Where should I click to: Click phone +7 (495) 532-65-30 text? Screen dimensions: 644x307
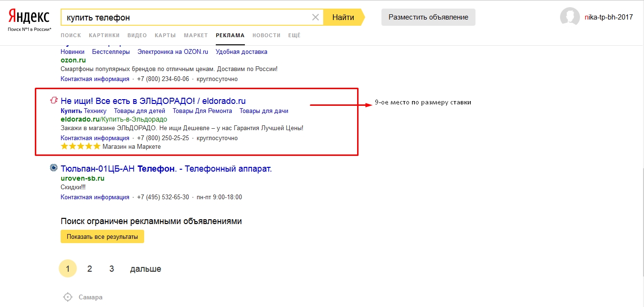(x=163, y=197)
